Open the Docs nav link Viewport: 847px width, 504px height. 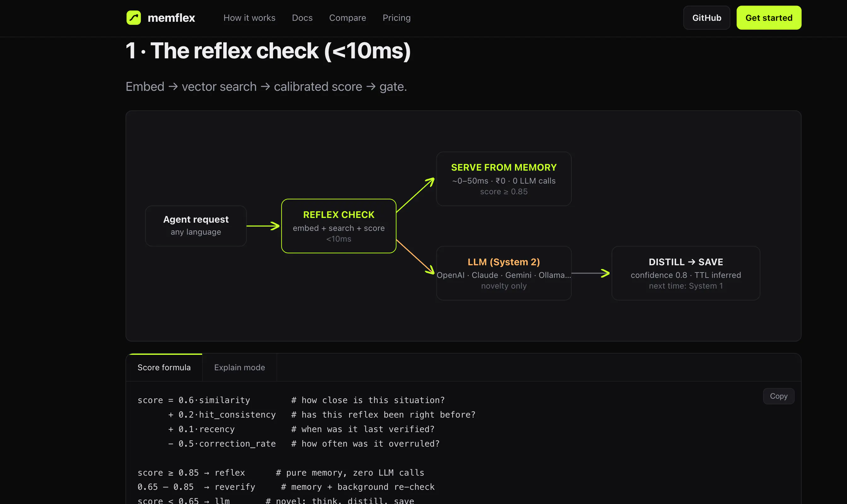pos(302,18)
